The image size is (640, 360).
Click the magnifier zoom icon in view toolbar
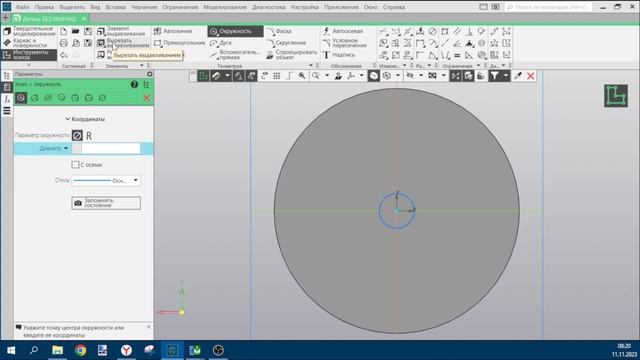316,76
